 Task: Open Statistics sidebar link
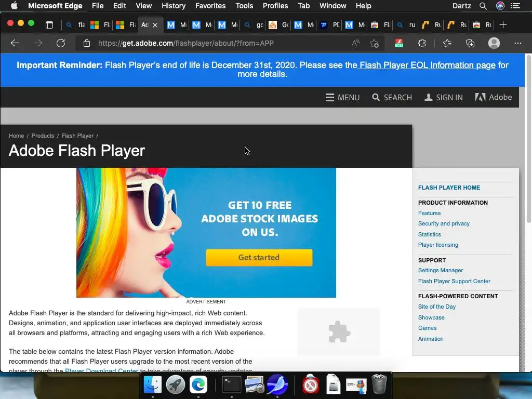tap(429, 234)
